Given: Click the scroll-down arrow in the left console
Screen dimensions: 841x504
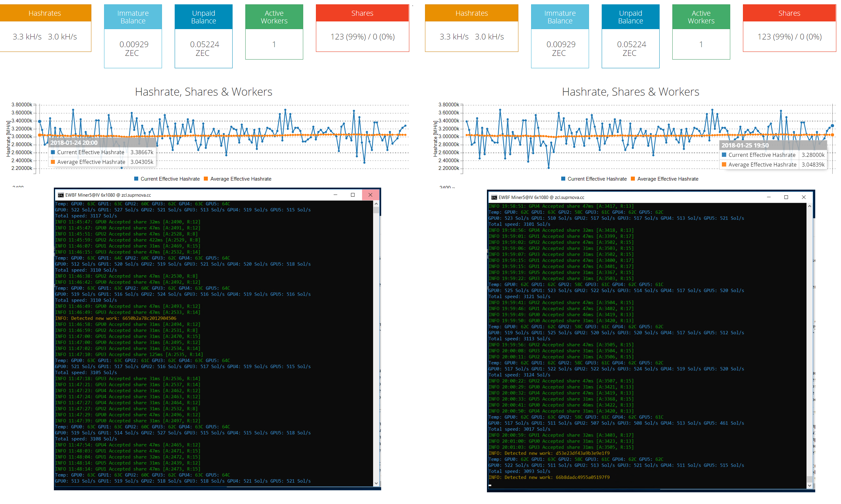Looking at the screenshot, I should 376,483.
